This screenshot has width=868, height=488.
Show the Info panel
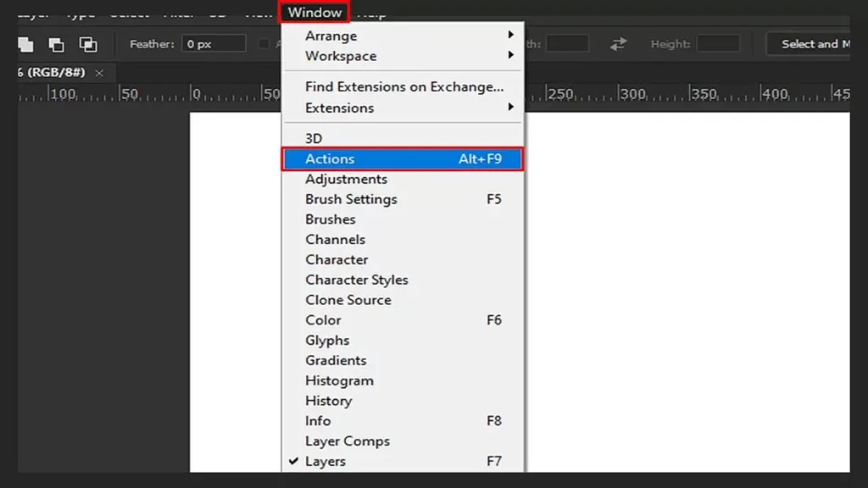coord(403,421)
